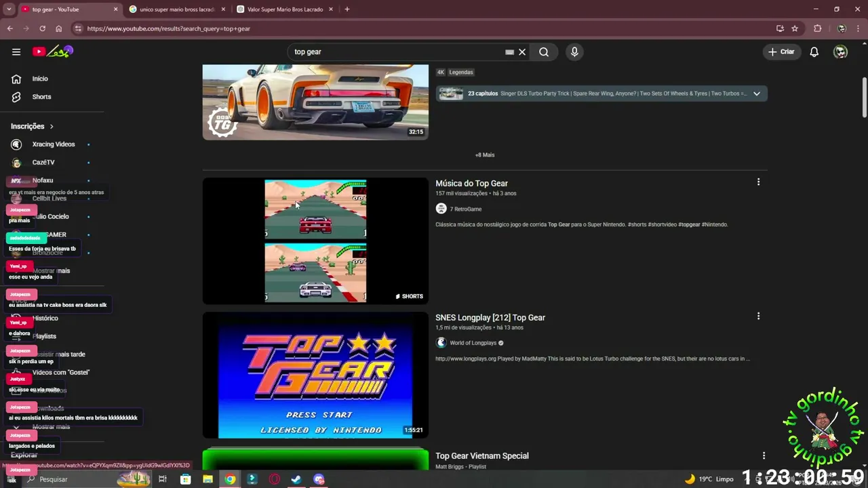Open SNES Longplay [212] Top Gear title
The image size is (868, 488).
(x=490, y=317)
